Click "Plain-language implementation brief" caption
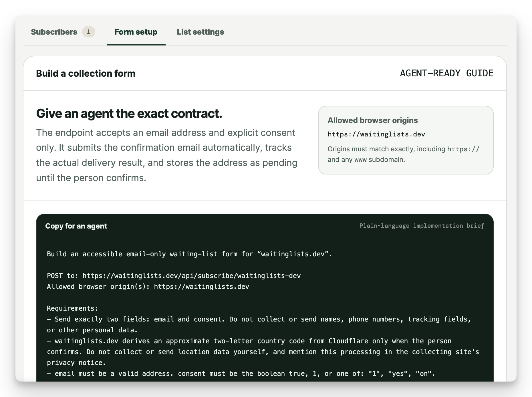The image size is (532, 397). pos(422,226)
